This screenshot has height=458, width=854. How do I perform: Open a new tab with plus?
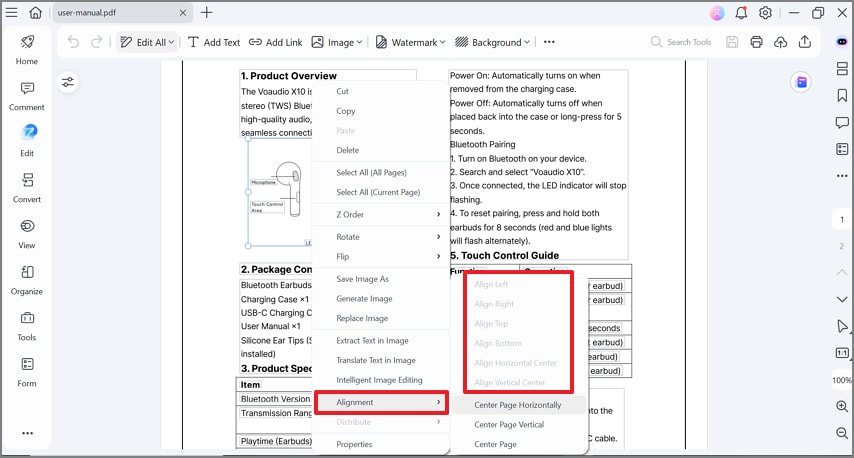(206, 13)
